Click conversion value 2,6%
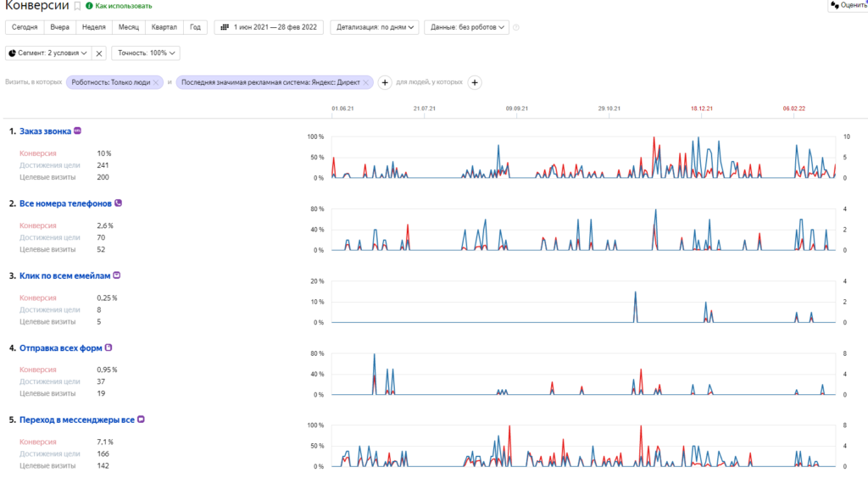 (x=105, y=225)
